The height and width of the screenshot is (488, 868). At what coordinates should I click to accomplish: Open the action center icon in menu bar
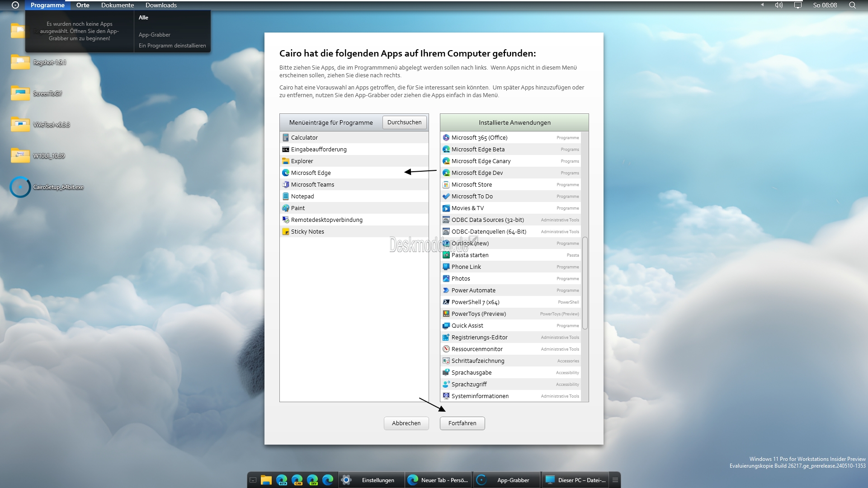tap(798, 5)
